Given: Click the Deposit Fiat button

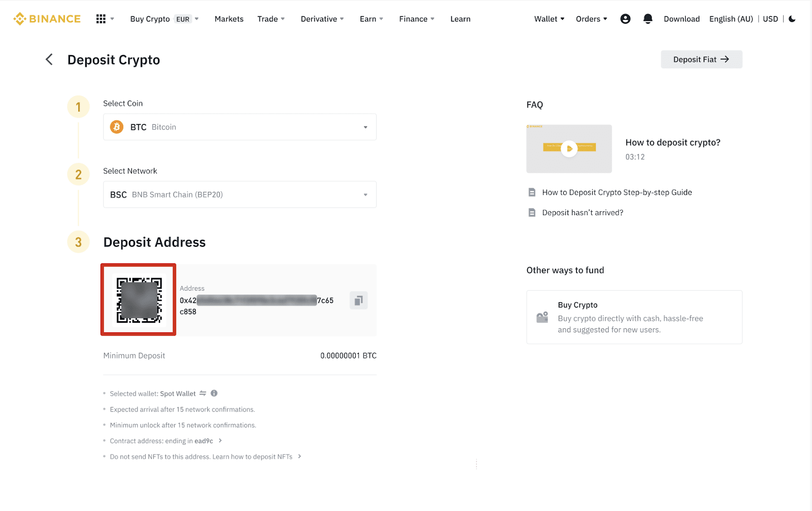Looking at the screenshot, I should (x=701, y=59).
